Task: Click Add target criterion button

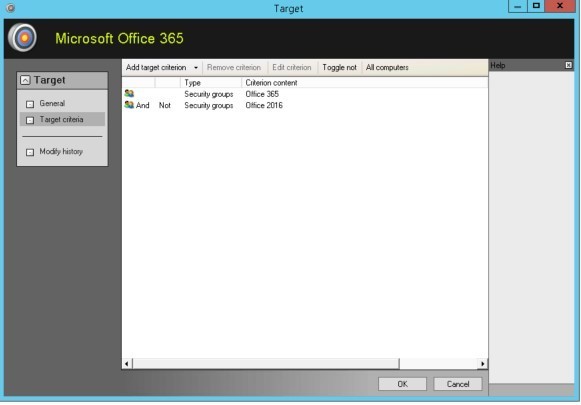Action: [156, 67]
